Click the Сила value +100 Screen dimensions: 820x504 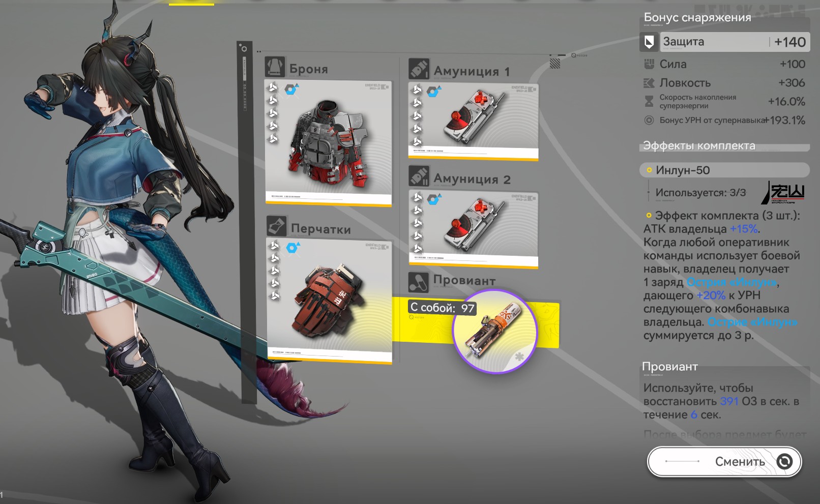tap(793, 64)
